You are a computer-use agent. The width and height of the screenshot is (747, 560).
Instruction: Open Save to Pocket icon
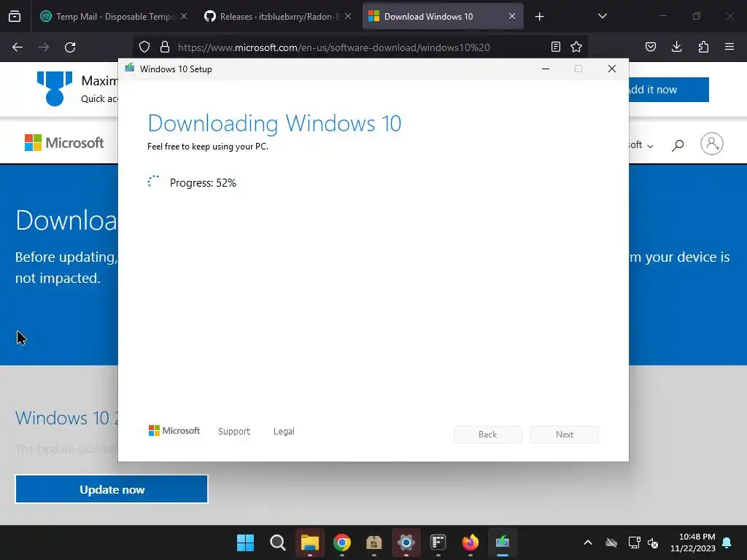tap(651, 47)
